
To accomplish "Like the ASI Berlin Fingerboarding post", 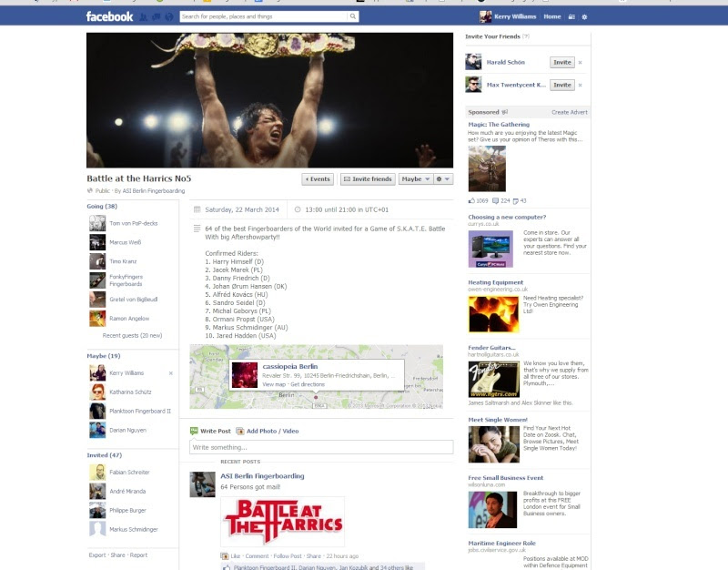I will [236, 556].
